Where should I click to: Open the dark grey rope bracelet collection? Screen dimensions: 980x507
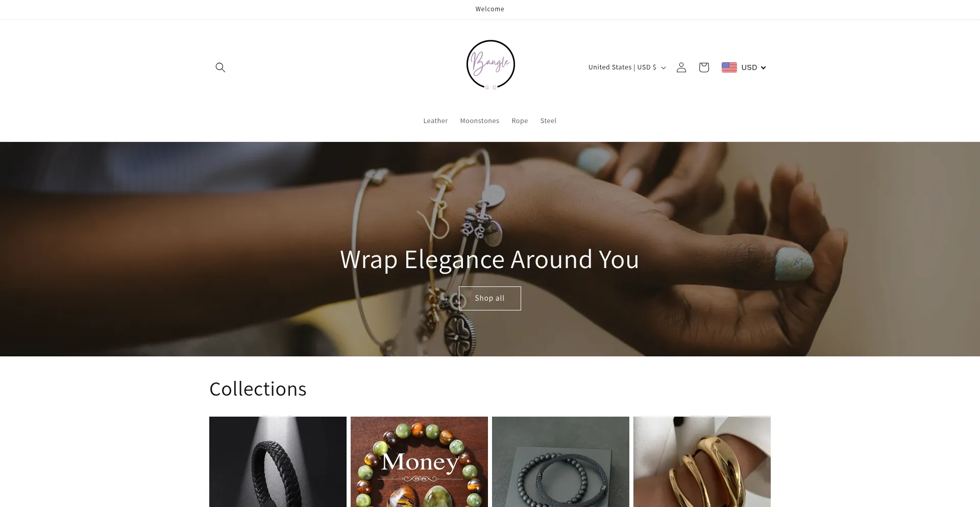click(x=560, y=462)
